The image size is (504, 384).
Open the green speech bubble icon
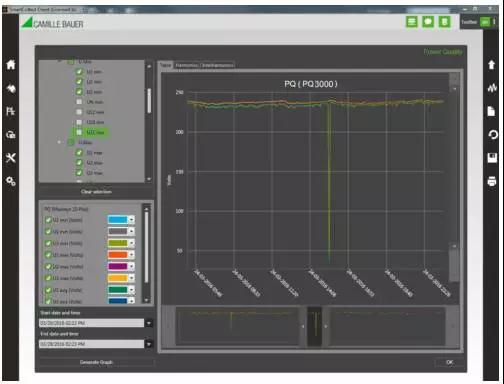point(428,22)
